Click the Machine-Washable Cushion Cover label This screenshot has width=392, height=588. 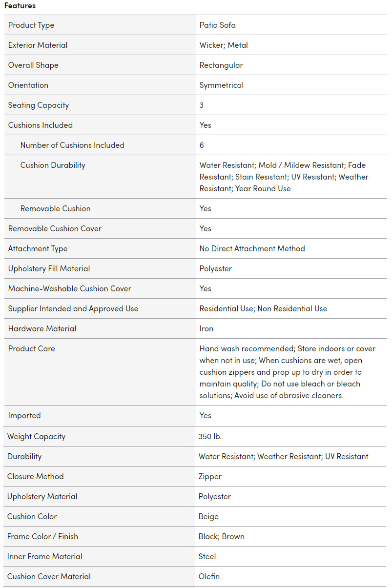(69, 289)
